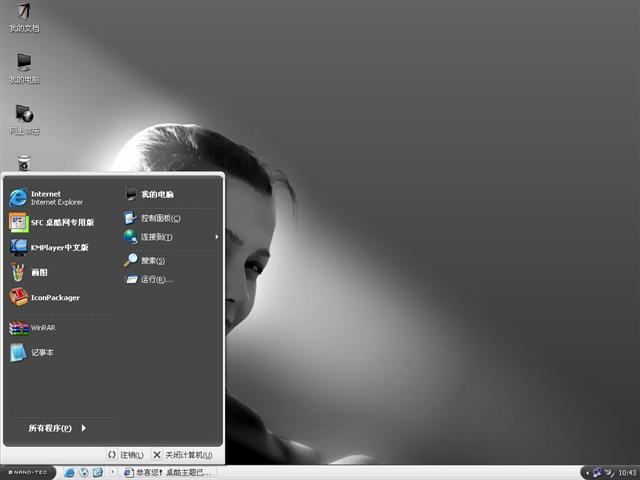
Task: Click the 10:43 taskbar clock
Action: pyautogui.click(x=627, y=473)
